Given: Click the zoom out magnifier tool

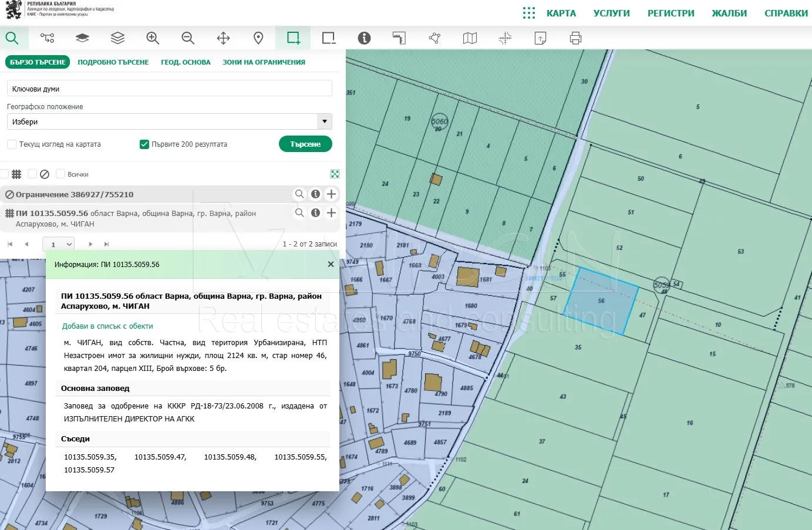Looking at the screenshot, I should point(188,38).
